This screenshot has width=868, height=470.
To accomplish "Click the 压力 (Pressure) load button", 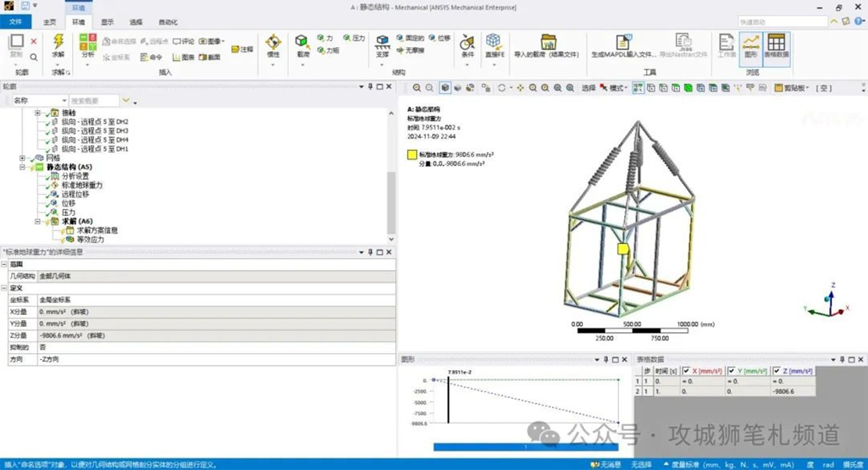I will (353, 38).
